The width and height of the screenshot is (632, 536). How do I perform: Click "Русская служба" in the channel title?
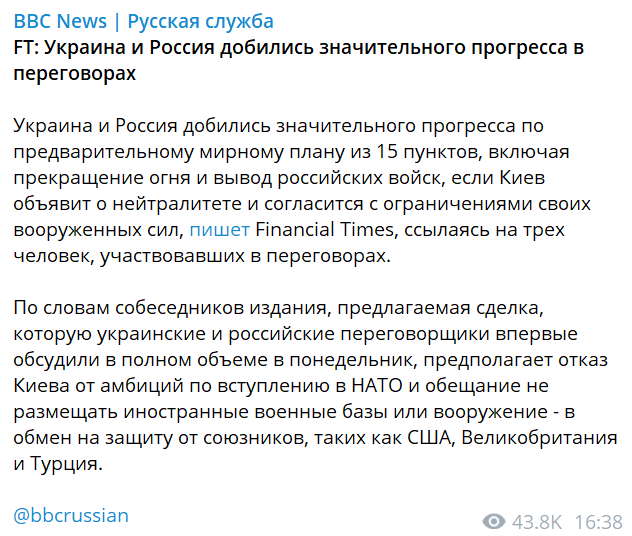tap(201, 21)
